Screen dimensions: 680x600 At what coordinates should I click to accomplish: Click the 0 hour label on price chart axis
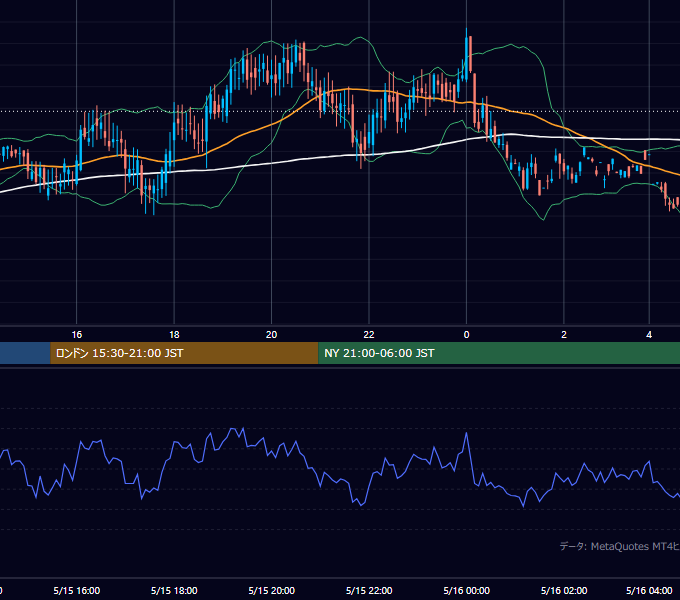(x=466, y=335)
